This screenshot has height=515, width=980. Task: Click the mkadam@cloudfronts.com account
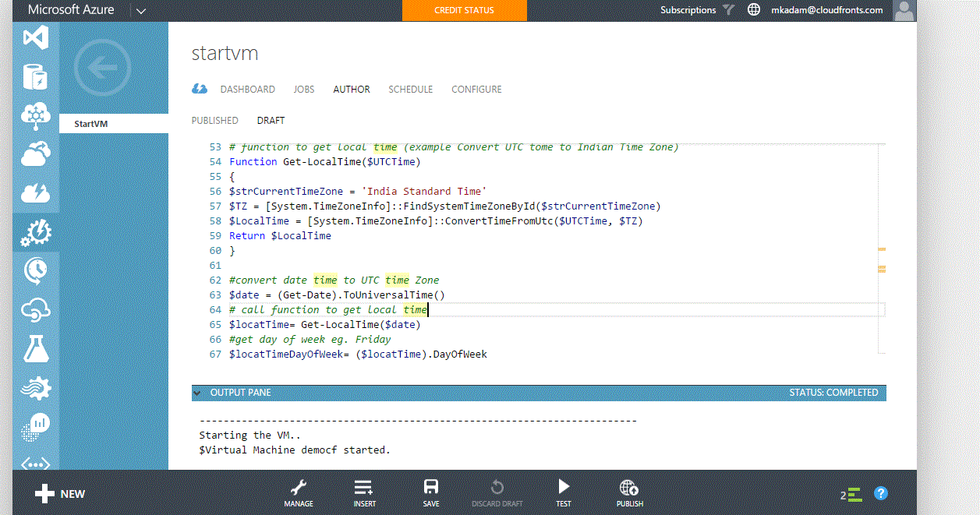tap(826, 10)
